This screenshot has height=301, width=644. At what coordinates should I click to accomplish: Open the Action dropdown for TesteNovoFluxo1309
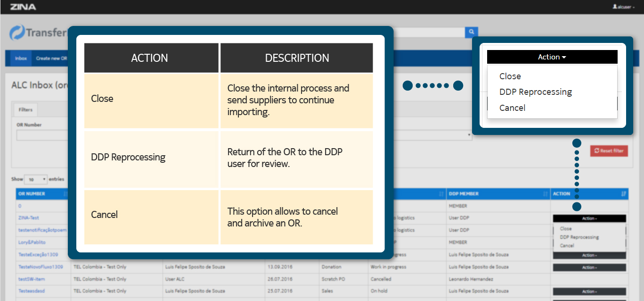(x=589, y=268)
